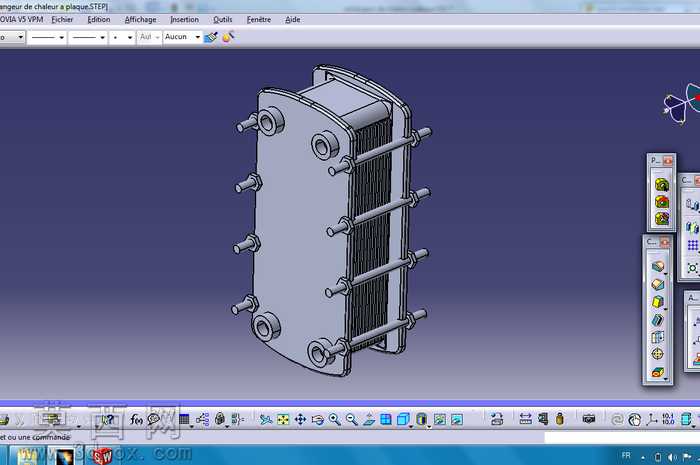
Task: Click the Axis System icon
Action: coord(652,419)
